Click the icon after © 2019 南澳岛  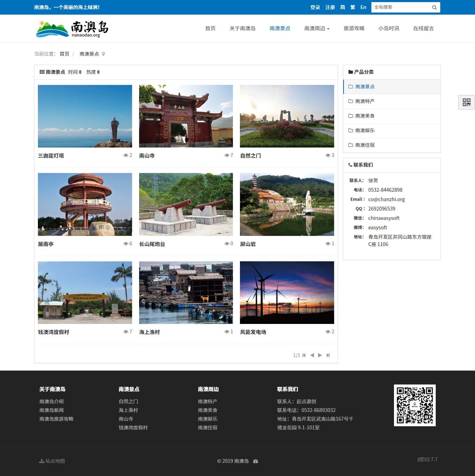pyautogui.click(x=256, y=461)
